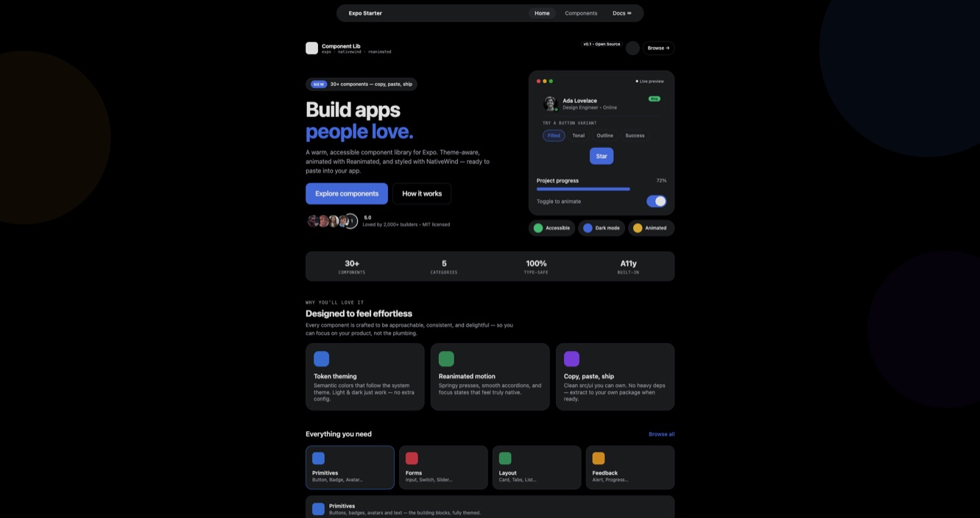Click the round button beside Browse
The image size is (980, 518).
point(632,48)
